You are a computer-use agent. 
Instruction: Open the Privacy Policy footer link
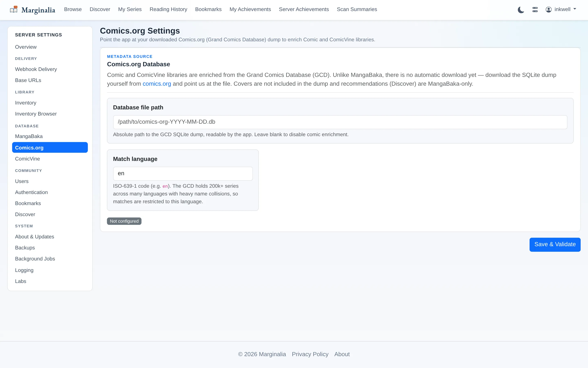310,354
